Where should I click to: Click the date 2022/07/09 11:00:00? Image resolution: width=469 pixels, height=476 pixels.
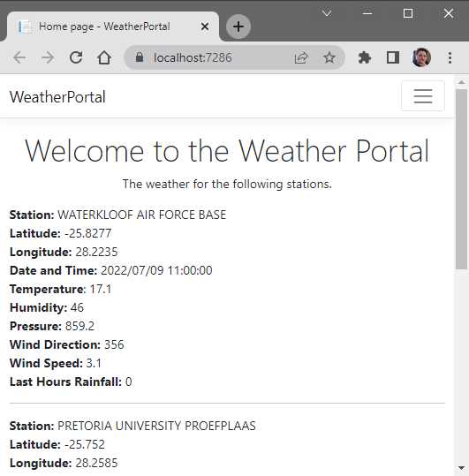pyautogui.click(x=156, y=270)
